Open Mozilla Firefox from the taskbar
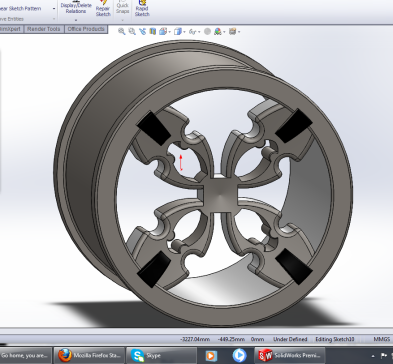393x364 pixels. click(89, 355)
